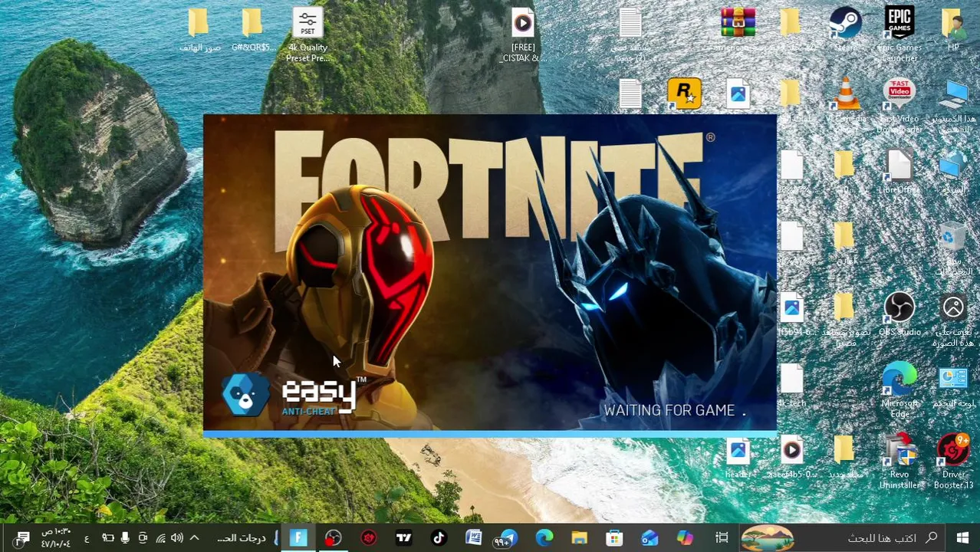This screenshot has height=552, width=980.
Task: Open the Windows Start menu
Action: tap(962, 538)
